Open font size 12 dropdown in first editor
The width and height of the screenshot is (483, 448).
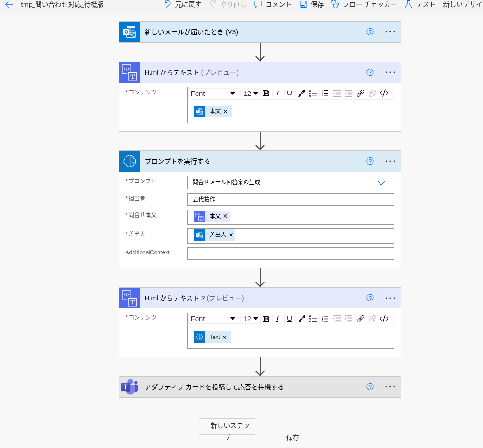(x=250, y=94)
